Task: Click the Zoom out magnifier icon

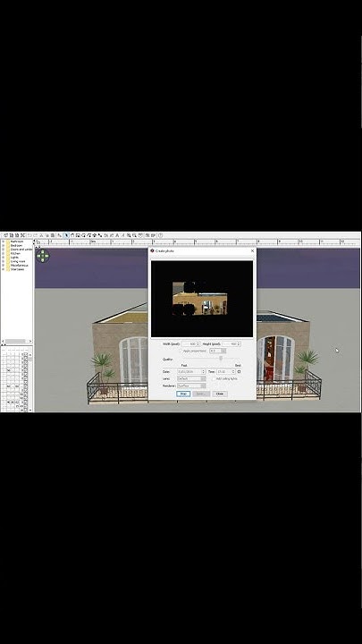Action: 134,235
